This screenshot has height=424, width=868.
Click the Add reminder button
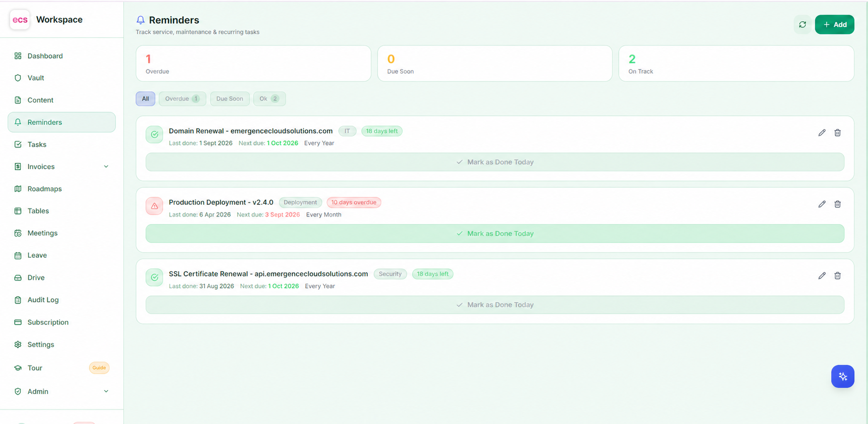(834, 25)
